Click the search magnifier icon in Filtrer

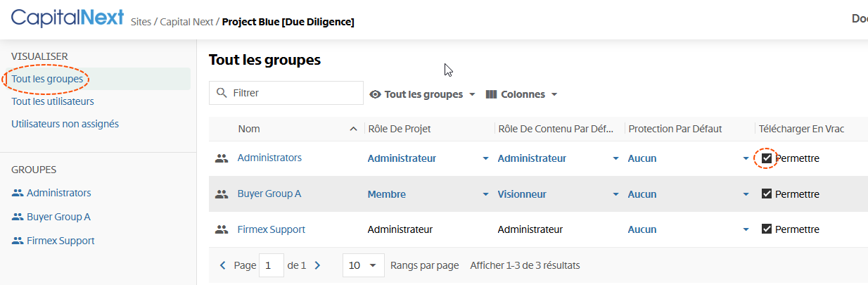pos(222,93)
